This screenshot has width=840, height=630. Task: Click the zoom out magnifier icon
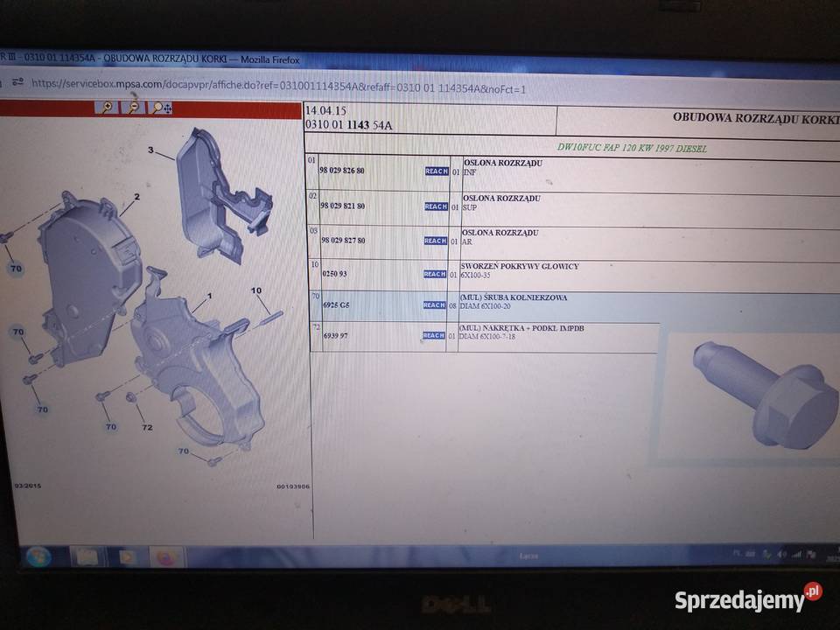(x=133, y=108)
